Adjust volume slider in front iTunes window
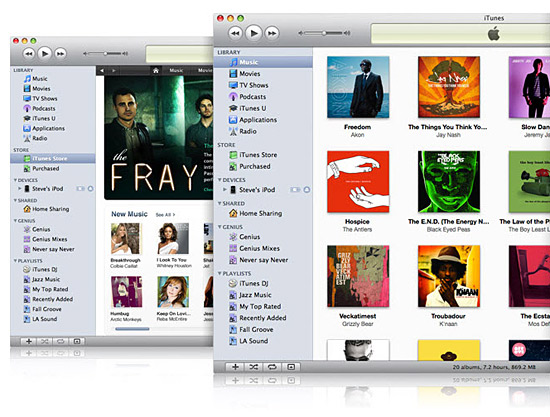Viewport: 550px width, 417px height. pos(324,33)
